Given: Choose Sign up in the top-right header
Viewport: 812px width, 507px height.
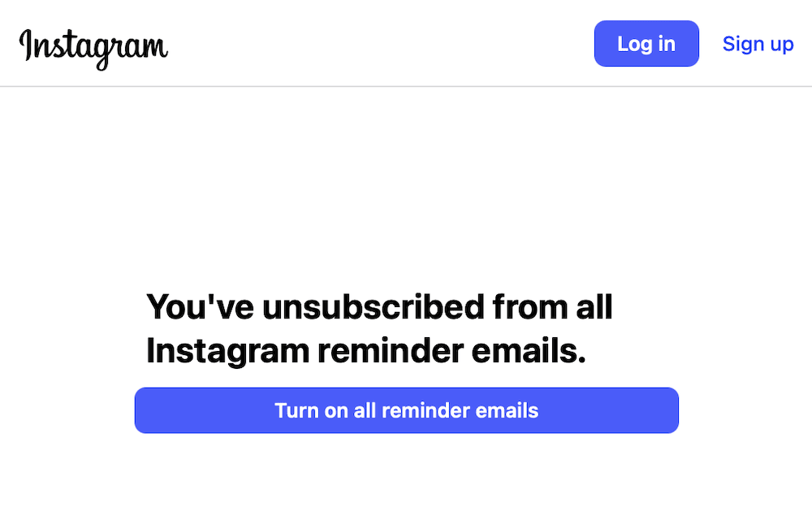Looking at the screenshot, I should click(x=758, y=44).
